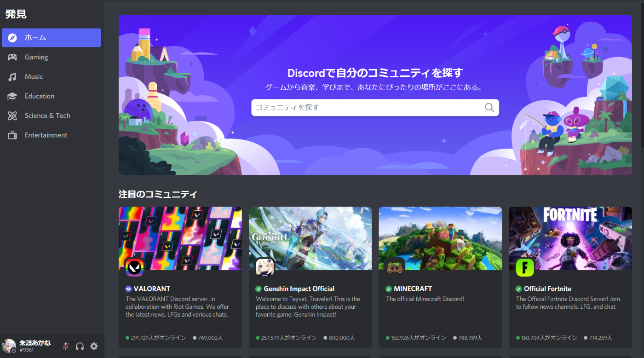
Task: Open the ホーム discovery tab
Action: [52, 38]
